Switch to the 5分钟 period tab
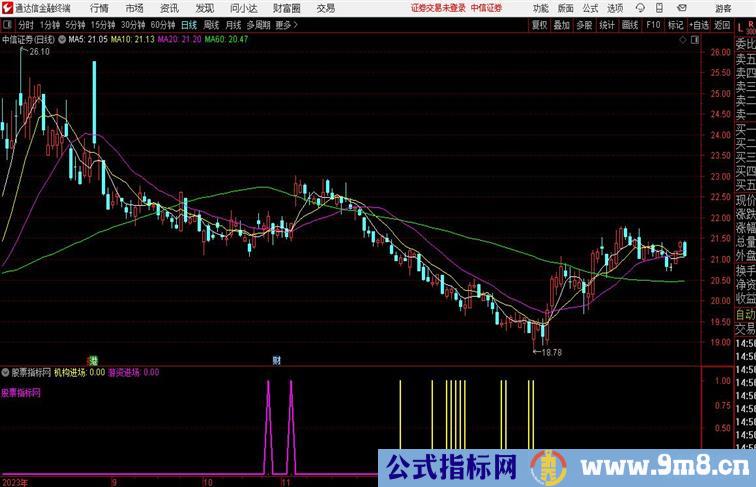The image size is (756, 487). tap(75, 25)
